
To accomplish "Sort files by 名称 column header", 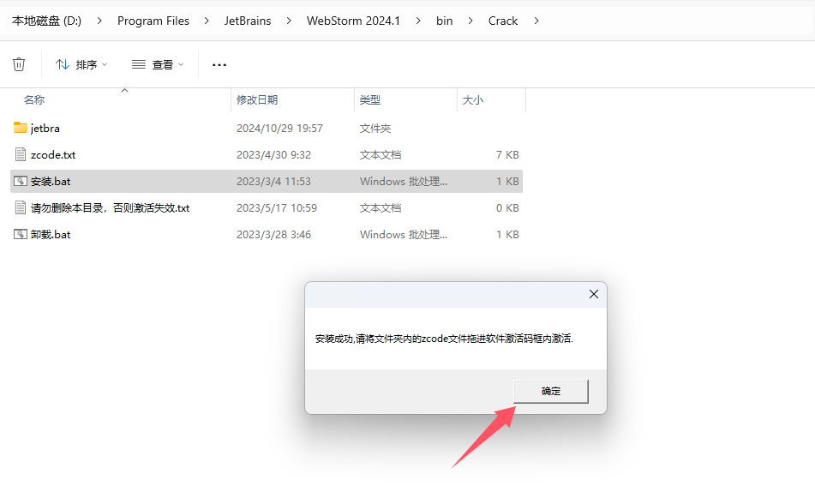I will coord(34,100).
